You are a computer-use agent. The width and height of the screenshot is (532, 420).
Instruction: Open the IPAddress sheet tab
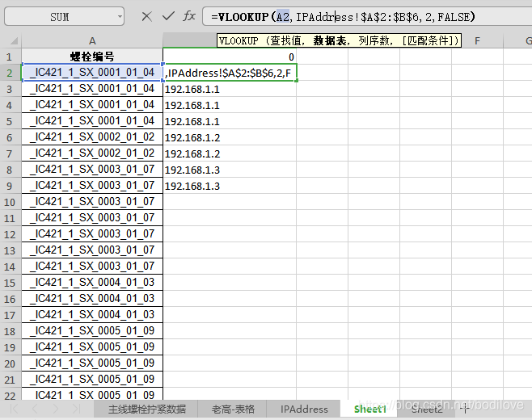tap(304, 409)
